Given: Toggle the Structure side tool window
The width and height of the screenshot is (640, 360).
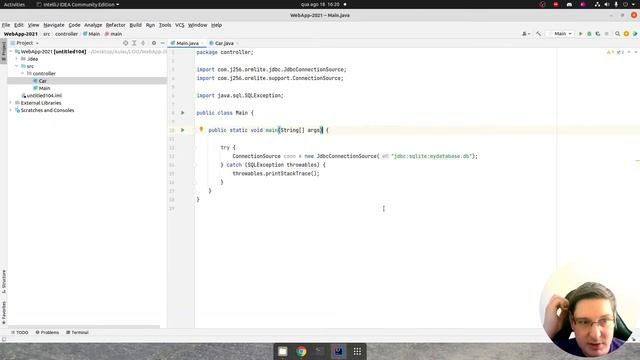Looking at the screenshot, I should [4, 282].
